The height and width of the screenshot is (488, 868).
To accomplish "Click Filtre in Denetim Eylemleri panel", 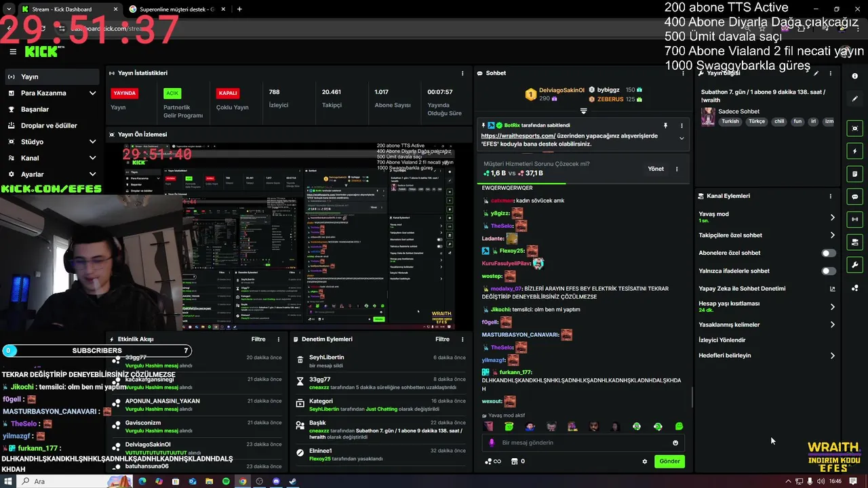I will 442,339.
